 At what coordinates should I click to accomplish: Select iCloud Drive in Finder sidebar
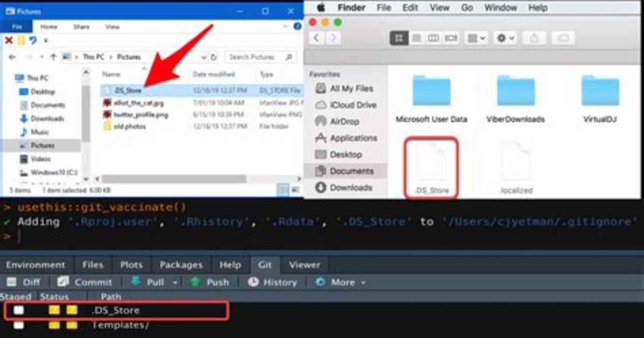point(346,105)
